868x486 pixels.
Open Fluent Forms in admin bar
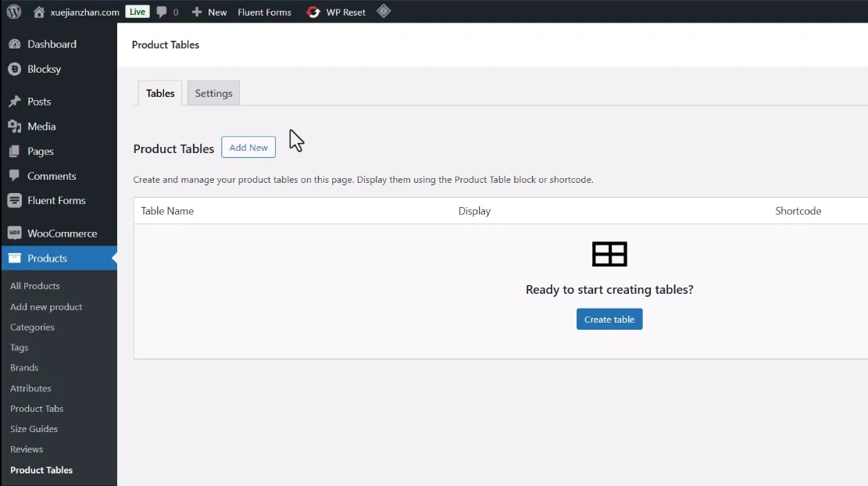click(x=265, y=12)
